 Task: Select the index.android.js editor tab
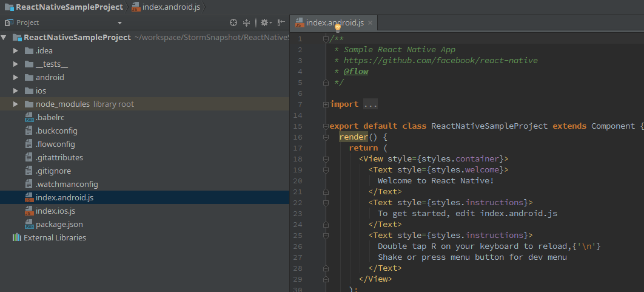tap(333, 23)
